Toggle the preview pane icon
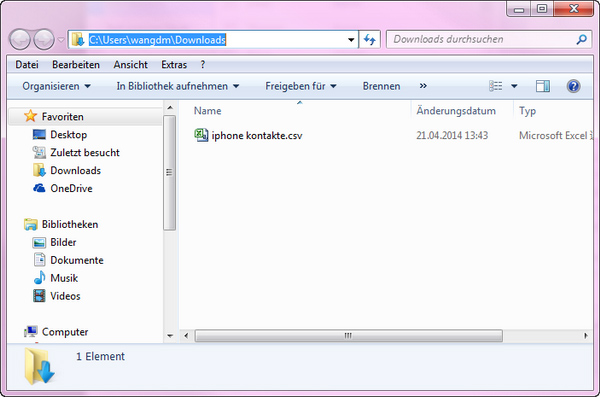Viewport: 600px width, 397px height. point(543,86)
